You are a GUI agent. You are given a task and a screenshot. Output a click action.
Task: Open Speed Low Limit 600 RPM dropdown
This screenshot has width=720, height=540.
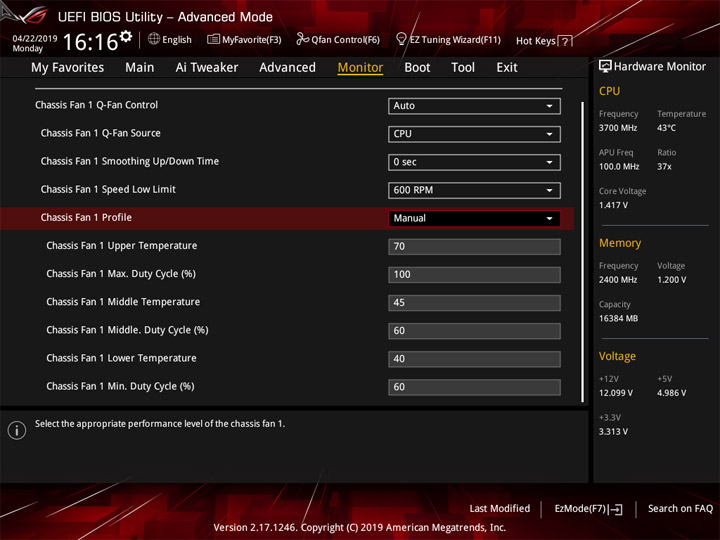474,190
